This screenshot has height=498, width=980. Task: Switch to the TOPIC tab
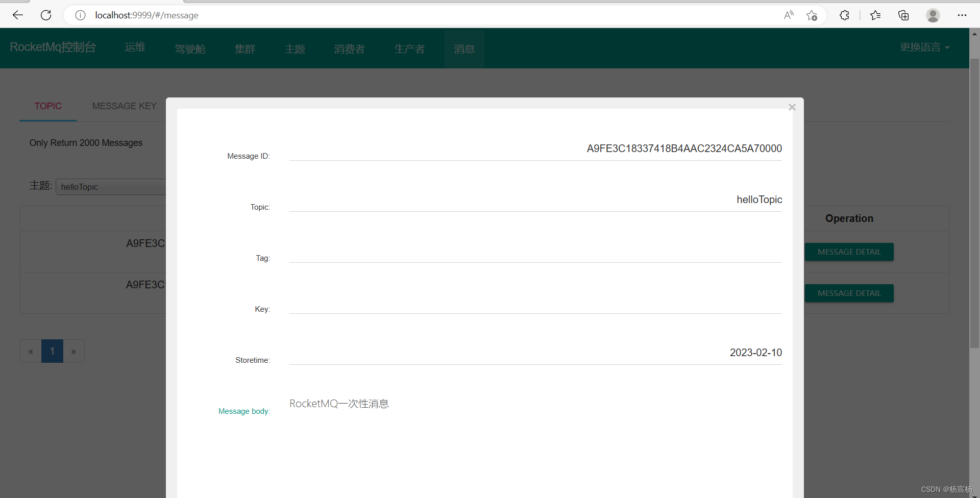48,106
